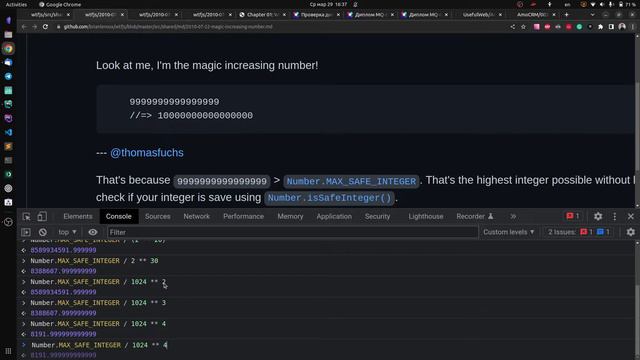Switch to the 'UsefulWeb' browser tab
The height and width of the screenshot is (360, 640).
click(478, 15)
